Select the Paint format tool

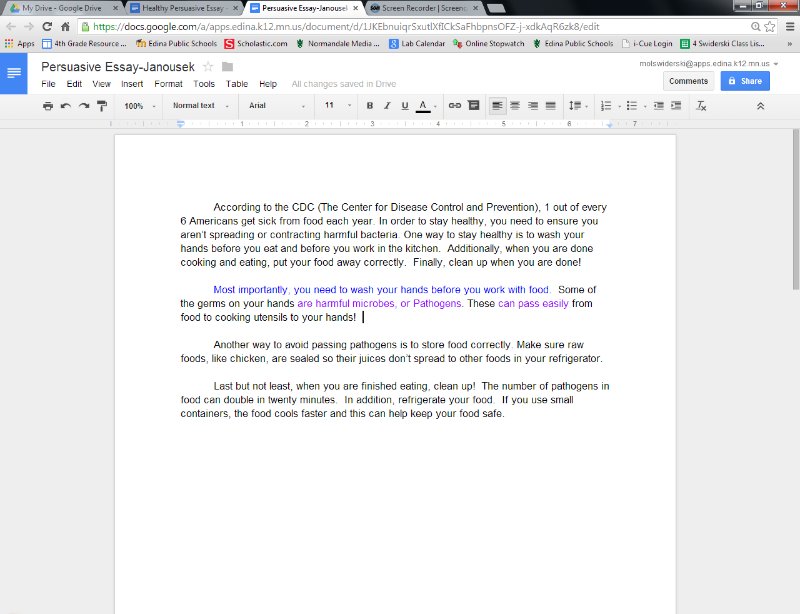point(101,105)
